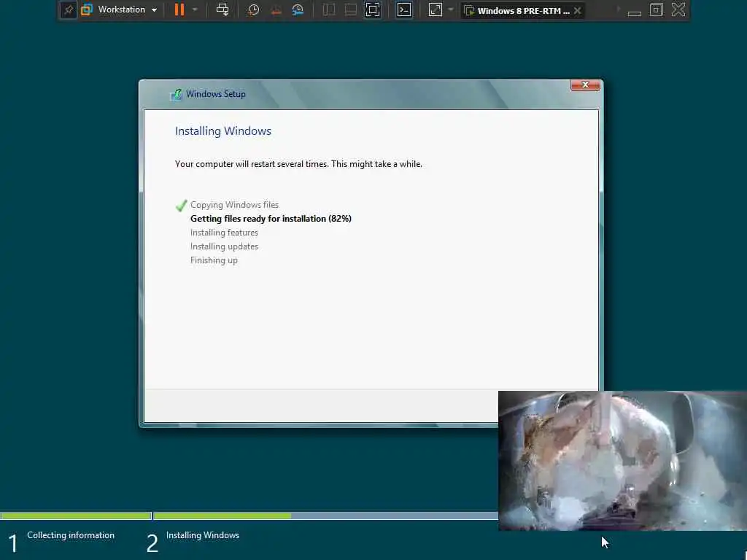This screenshot has height=560, width=747.
Task: Take a snapshot of the VM
Action: pyautogui.click(x=253, y=9)
